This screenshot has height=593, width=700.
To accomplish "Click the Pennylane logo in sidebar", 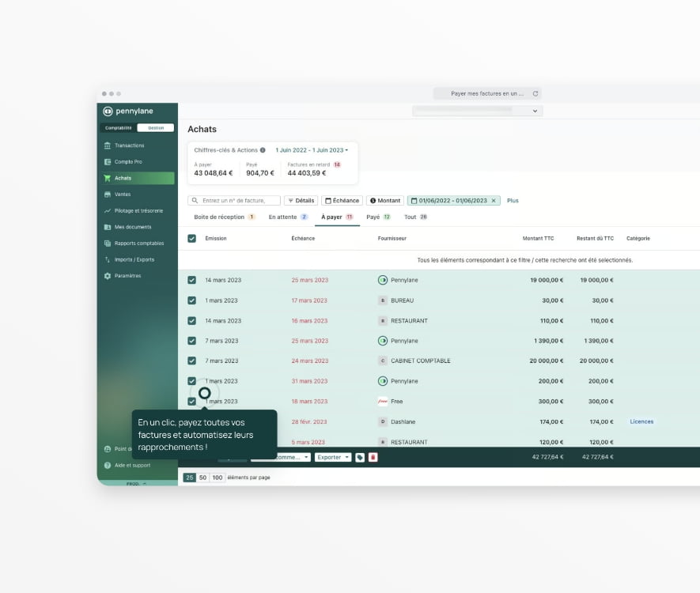I will (108, 111).
